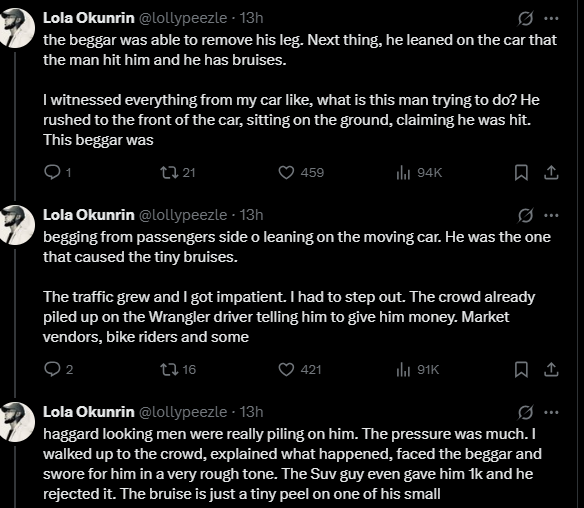Screen dimensions: 584x508
Task: View analytics showing 91K views
Action: click(418, 369)
